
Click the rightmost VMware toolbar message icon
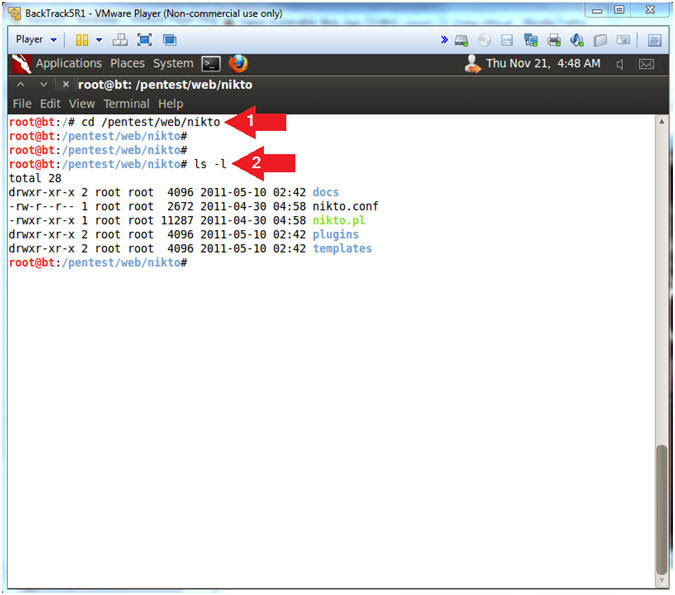pyautogui.click(x=655, y=40)
